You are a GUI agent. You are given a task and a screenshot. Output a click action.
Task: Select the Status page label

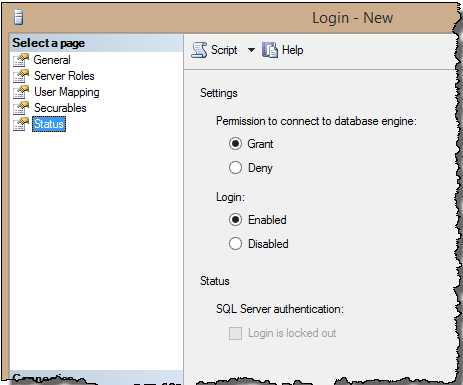pos(49,124)
